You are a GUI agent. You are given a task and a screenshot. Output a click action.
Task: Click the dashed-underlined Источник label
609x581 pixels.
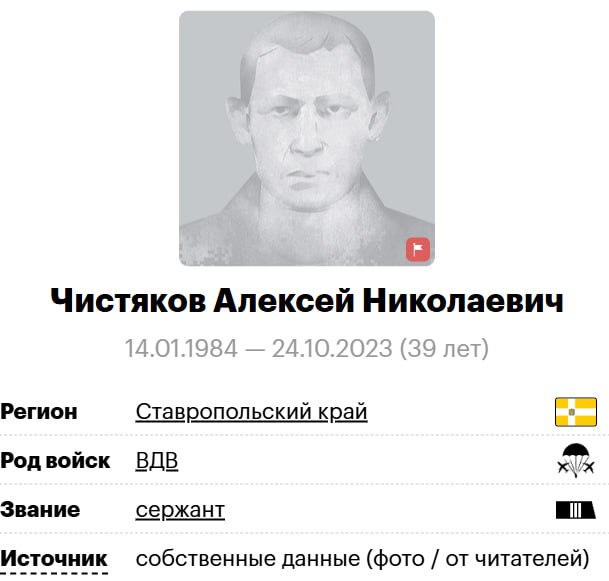[54, 559]
